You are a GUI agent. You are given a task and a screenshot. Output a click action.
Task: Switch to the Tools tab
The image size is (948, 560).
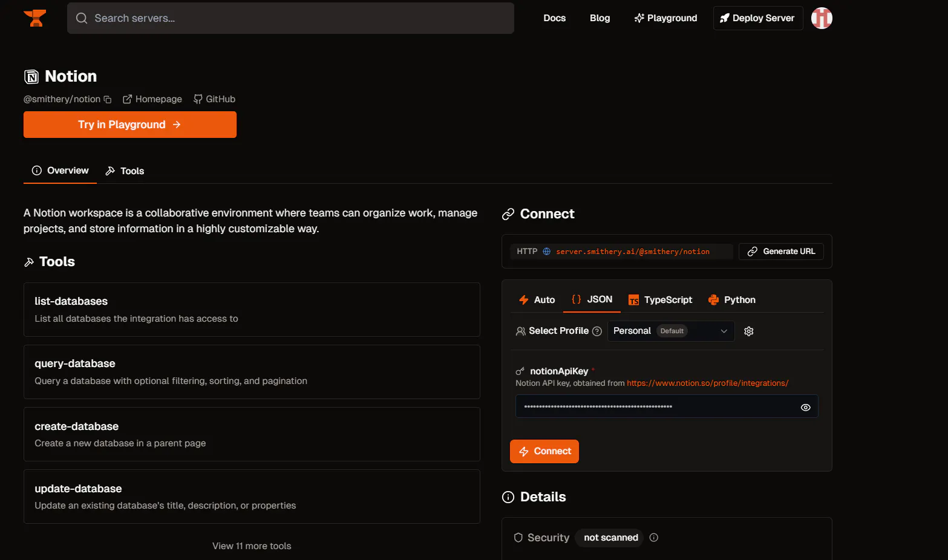(x=125, y=171)
